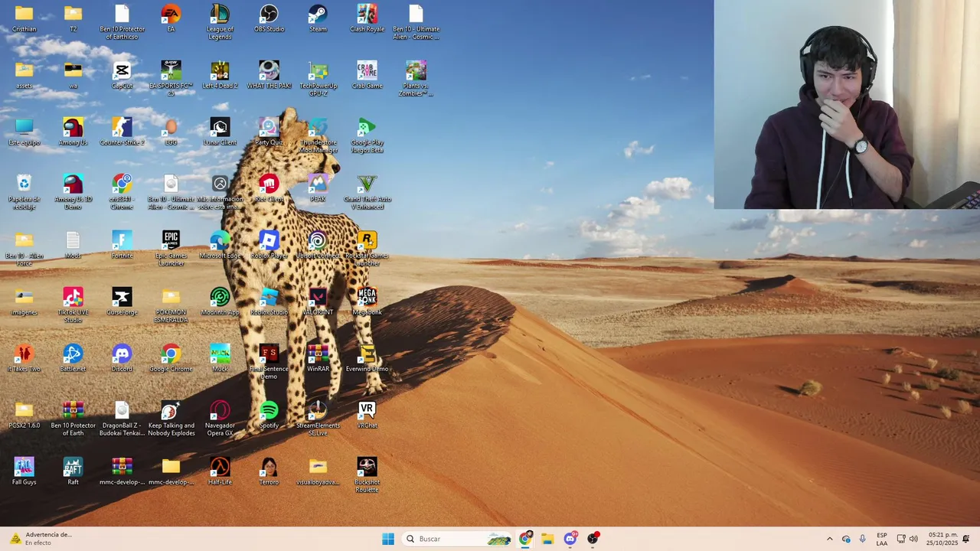Select the It Takes Two icon
This screenshot has height=551, width=980.
[x=24, y=358]
